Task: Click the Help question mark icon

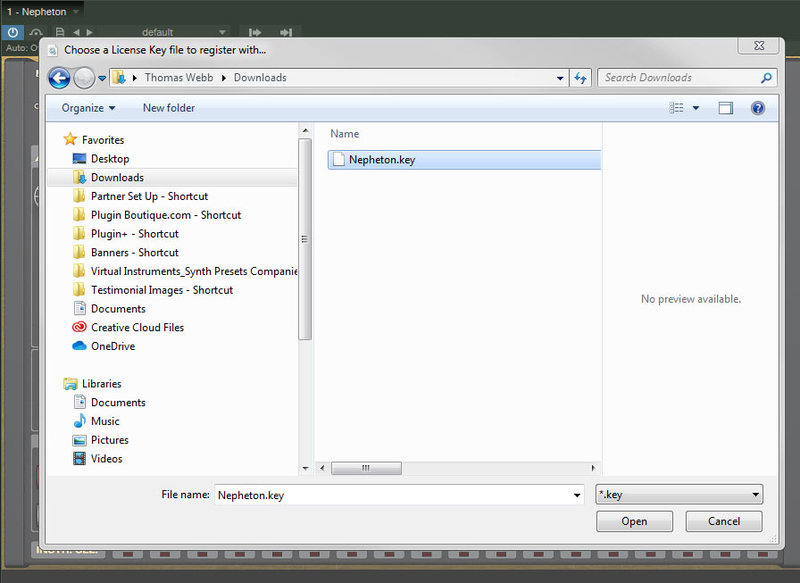Action: 758,108
